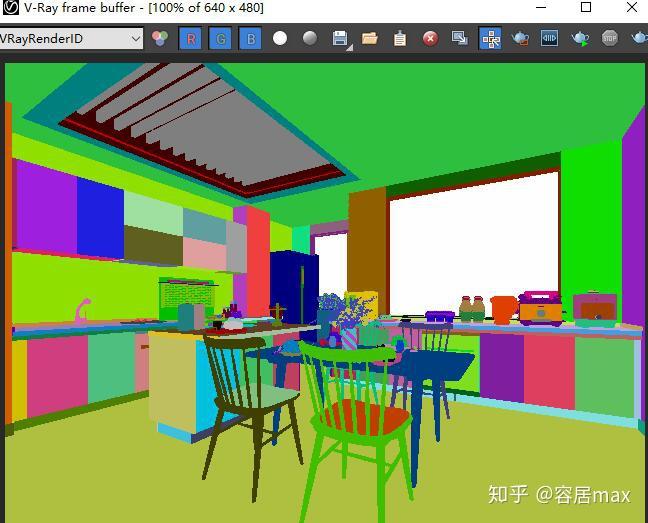Image resolution: width=648 pixels, height=523 pixels.
Task: Open link to PDPlayer icon
Action: (x=550, y=38)
